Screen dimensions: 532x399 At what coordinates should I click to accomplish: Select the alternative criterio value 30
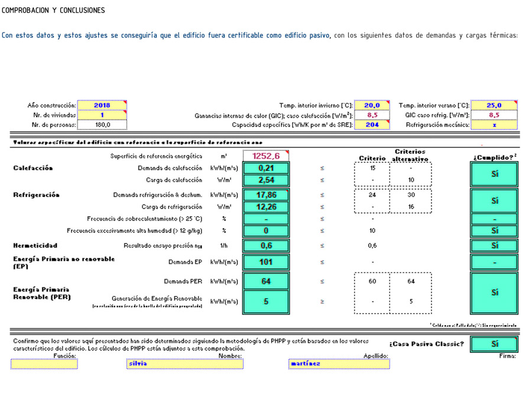[x=411, y=194]
